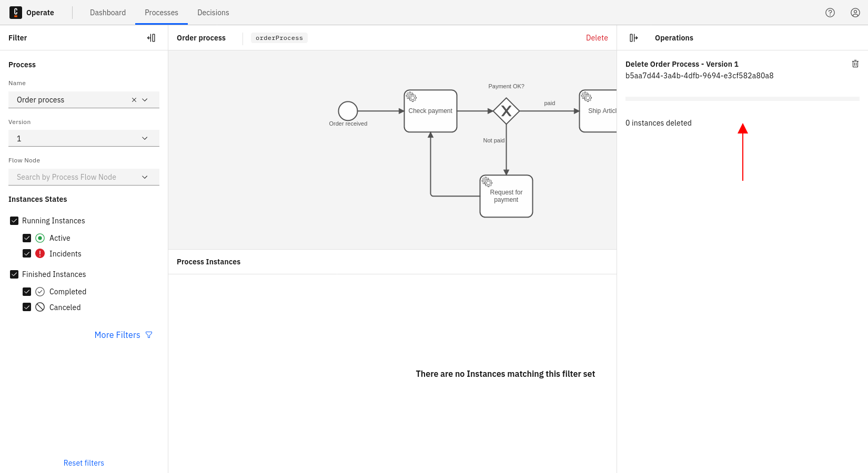Select the Order received start event
Viewport: 868px width, 473px height.
pyautogui.click(x=348, y=111)
